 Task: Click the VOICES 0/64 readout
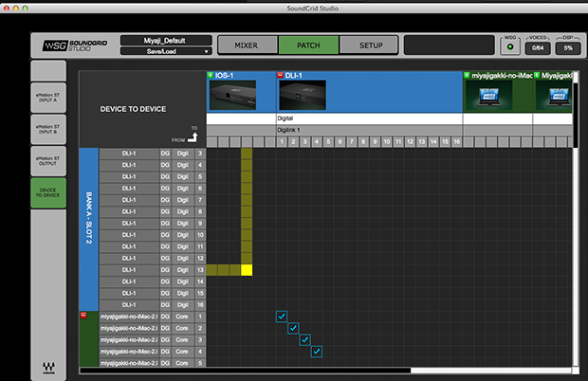(538, 48)
